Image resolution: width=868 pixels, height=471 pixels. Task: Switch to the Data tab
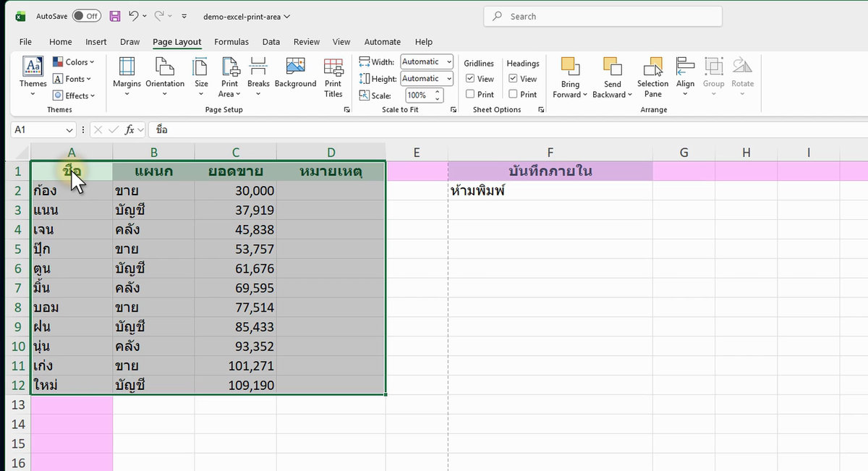[271, 42]
